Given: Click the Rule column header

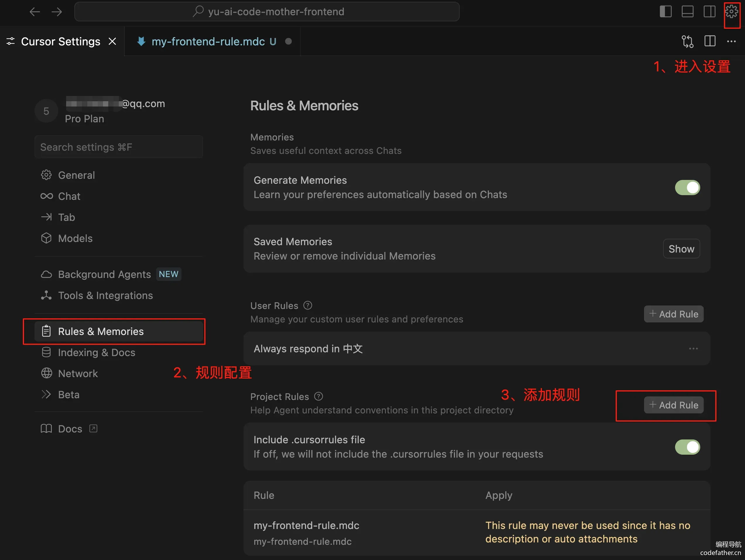Looking at the screenshot, I should (x=264, y=495).
